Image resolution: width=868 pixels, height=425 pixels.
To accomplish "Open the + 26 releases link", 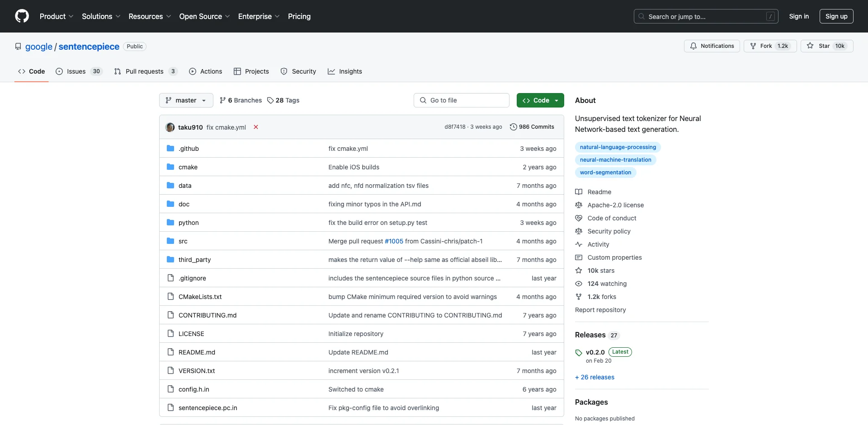I will (x=594, y=377).
